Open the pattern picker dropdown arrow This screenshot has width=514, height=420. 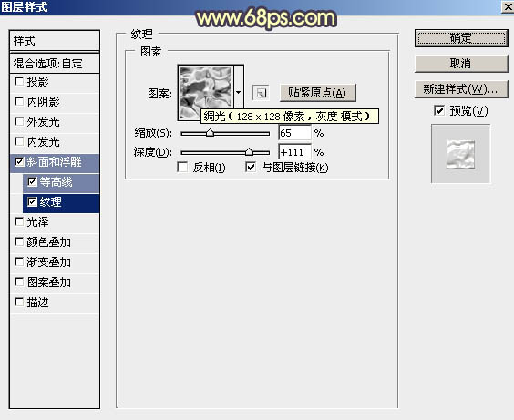[239, 93]
